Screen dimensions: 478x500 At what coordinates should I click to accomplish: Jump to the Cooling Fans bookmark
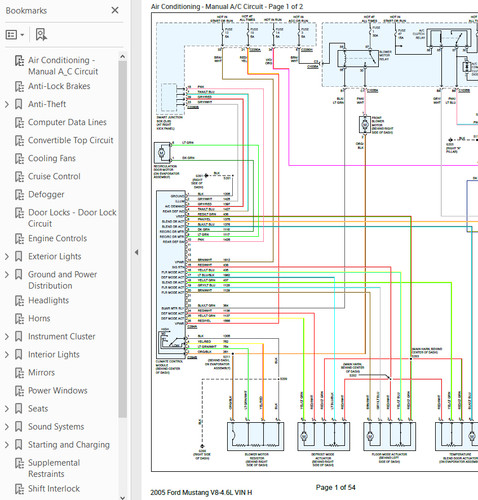click(52, 158)
